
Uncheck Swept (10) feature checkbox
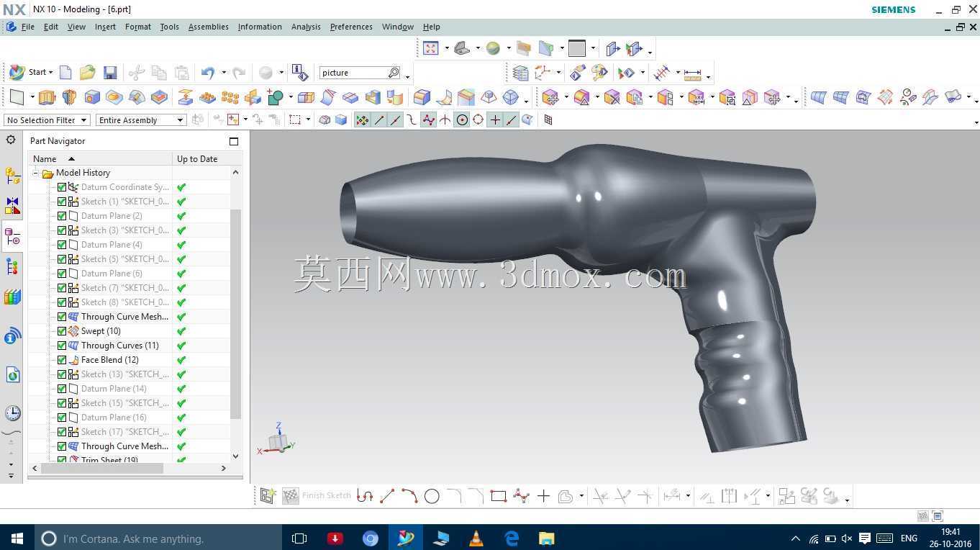[62, 331]
